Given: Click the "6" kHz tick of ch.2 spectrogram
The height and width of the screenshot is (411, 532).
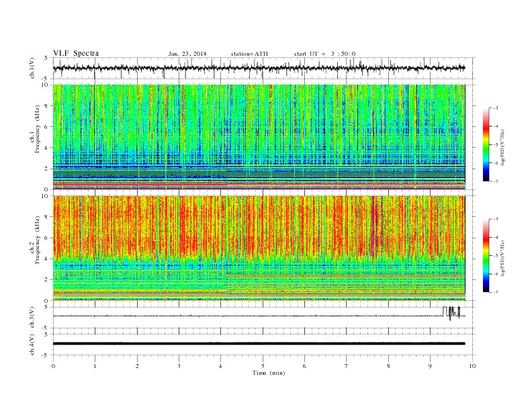Looking at the screenshot, I should click(47, 238).
